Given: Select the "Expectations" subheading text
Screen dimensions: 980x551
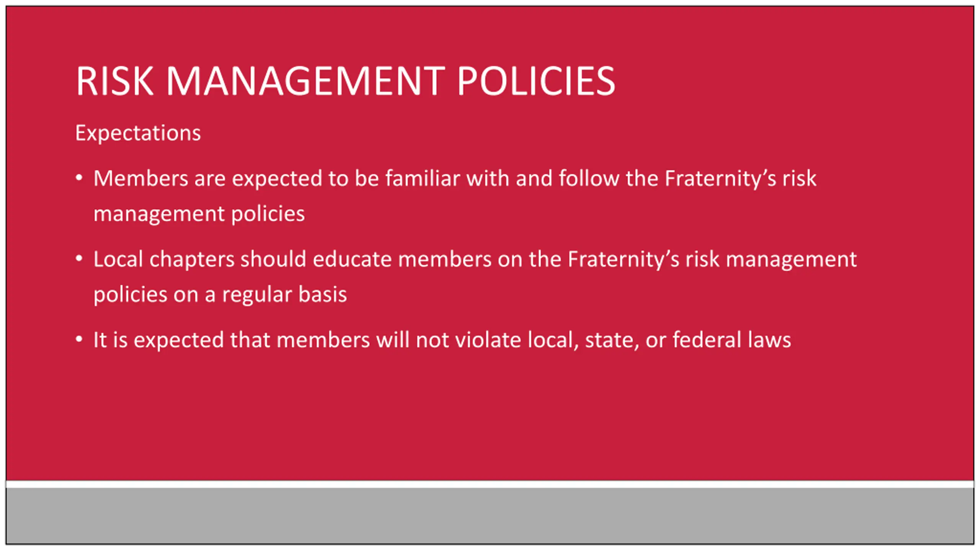Looking at the screenshot, I should (x=138, y=133).
